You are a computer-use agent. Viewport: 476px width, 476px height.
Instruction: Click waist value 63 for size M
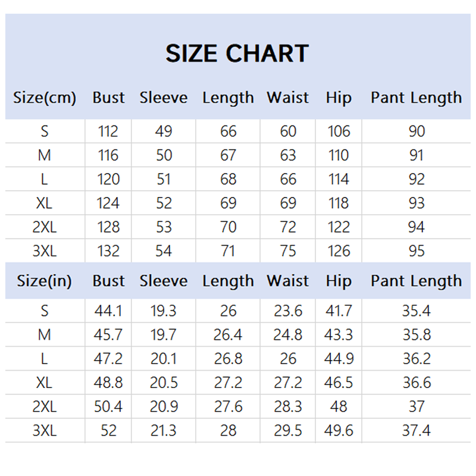coord(288,156)
